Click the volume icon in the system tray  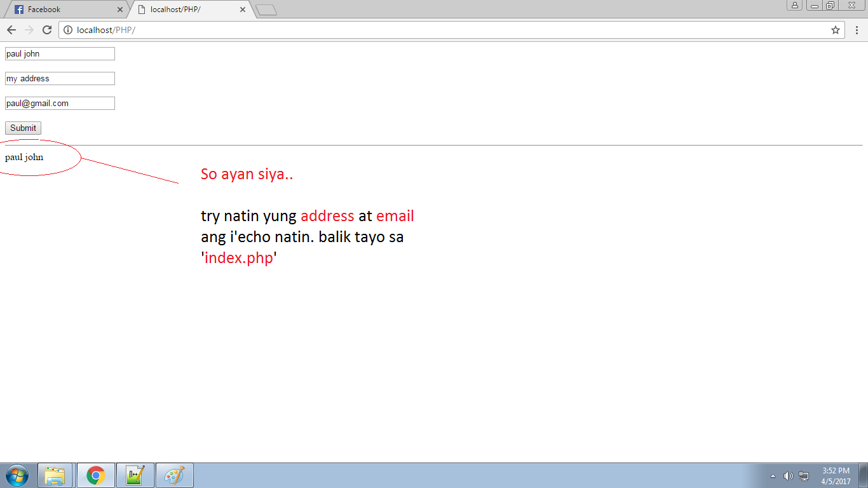tap(788, 475)
